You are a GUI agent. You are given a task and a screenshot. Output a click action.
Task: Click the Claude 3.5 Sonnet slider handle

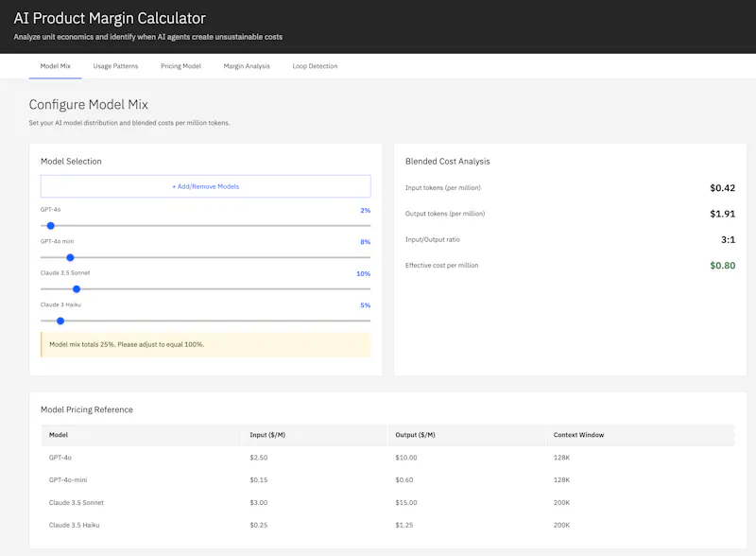point(77,289)
